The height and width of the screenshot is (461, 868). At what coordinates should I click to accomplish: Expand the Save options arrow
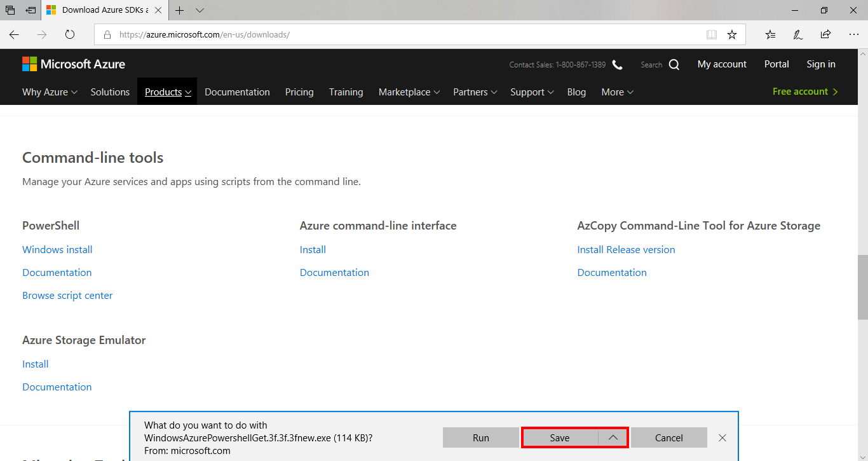coord(613,437)
